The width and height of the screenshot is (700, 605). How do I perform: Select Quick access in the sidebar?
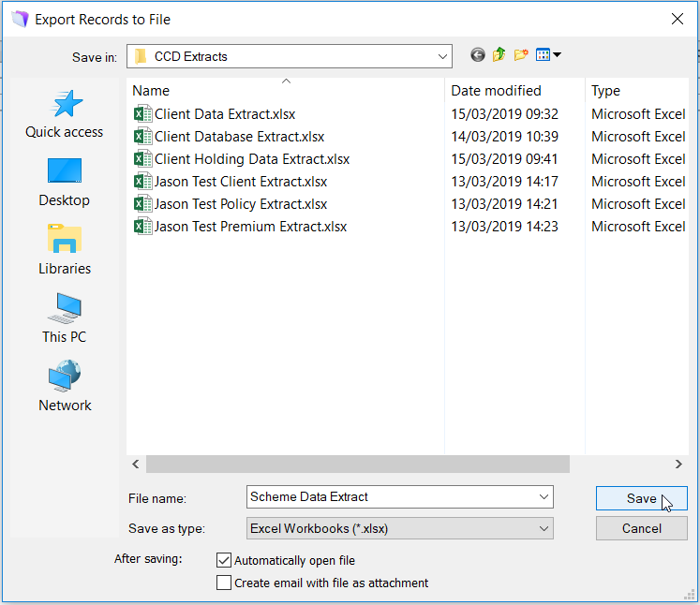[x=65, y=115]
